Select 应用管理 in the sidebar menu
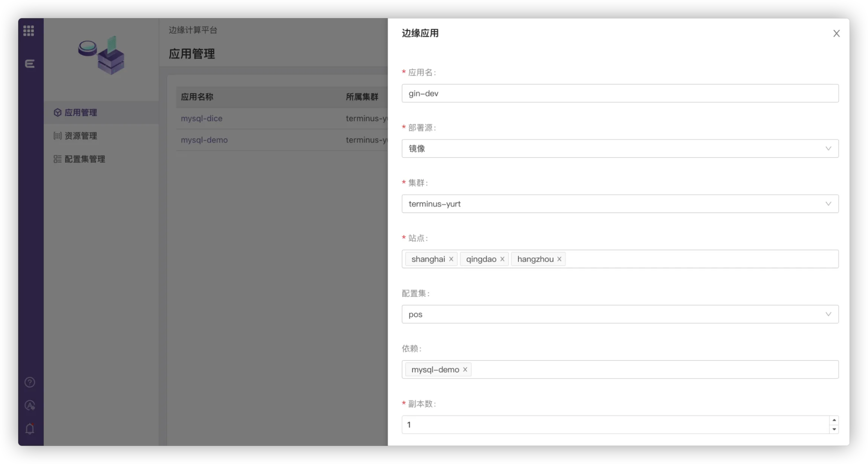868x464 pixels. click(x=81, y=113)
